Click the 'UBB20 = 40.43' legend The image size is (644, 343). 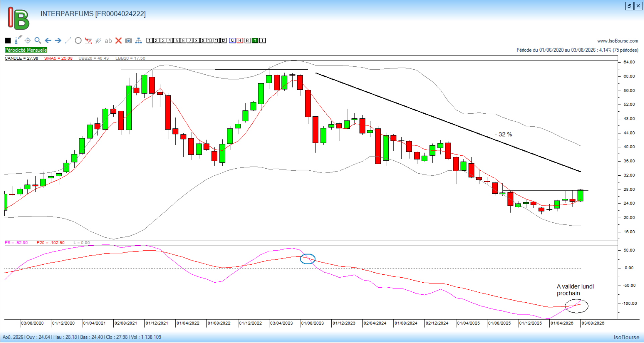94,58
